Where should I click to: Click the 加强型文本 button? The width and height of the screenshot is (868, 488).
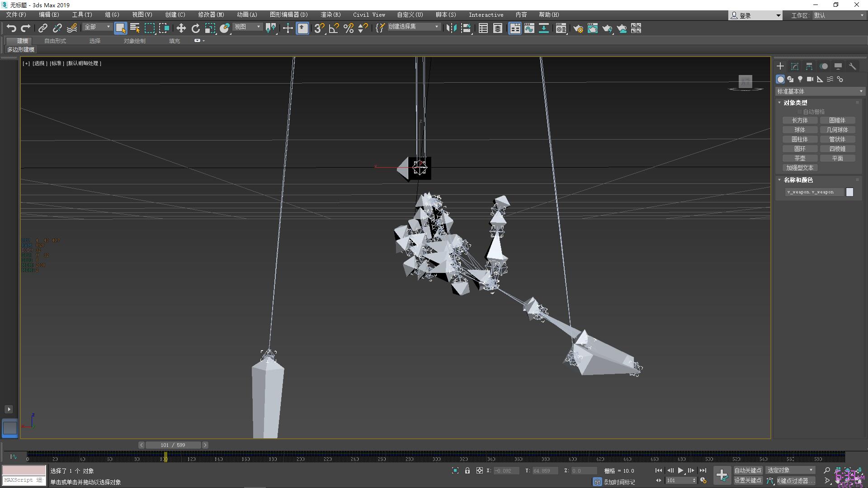(x=800, y=168)
